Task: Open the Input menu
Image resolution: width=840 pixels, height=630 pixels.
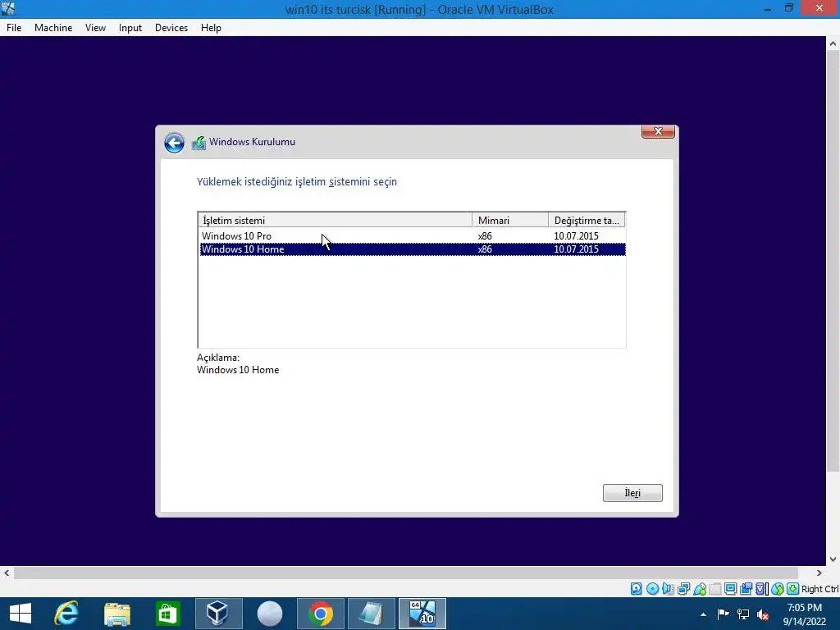Action: point(130,28)
